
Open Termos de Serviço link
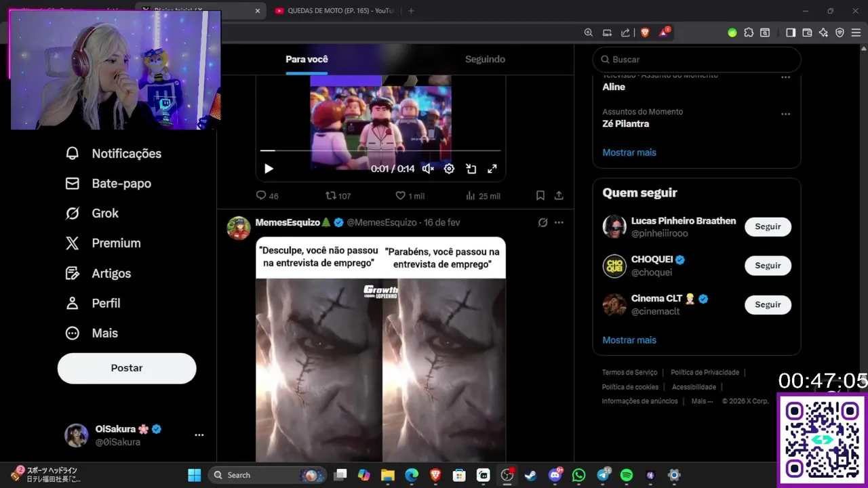pos(629,373)
